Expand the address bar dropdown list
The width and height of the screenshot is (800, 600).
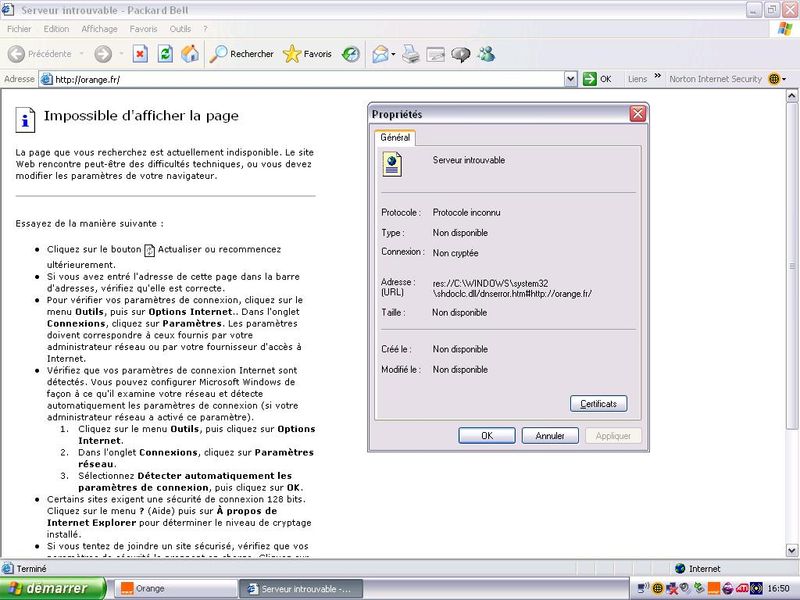[x=570, y=79]
